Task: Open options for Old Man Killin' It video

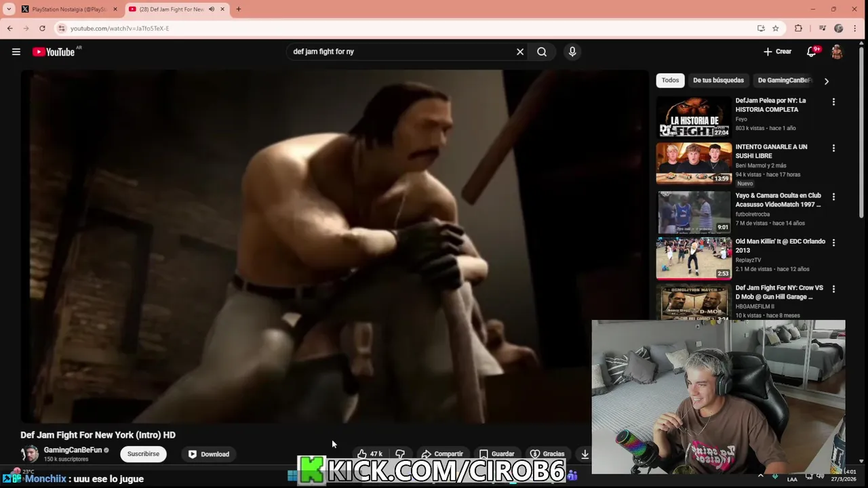Action: point(833,242)
